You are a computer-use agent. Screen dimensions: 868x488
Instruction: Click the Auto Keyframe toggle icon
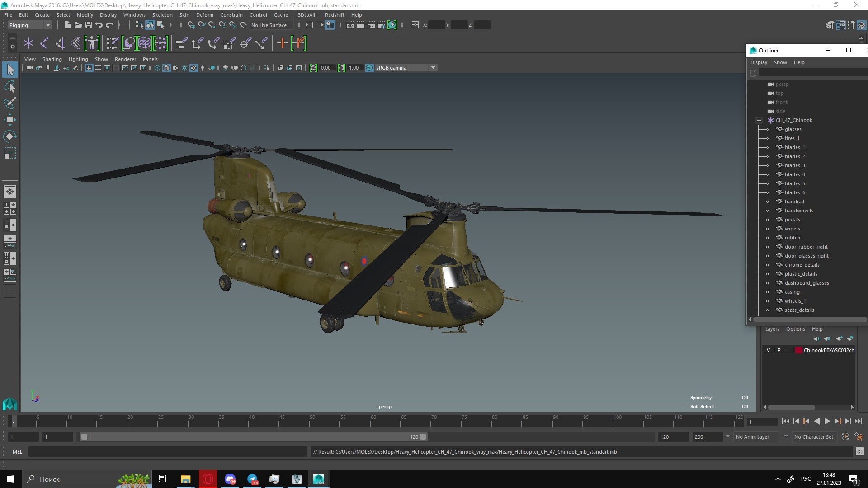tap(845, 437)
